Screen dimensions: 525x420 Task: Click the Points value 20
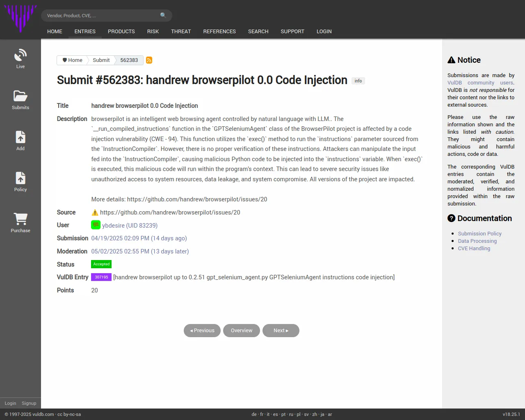coord(94,290)
